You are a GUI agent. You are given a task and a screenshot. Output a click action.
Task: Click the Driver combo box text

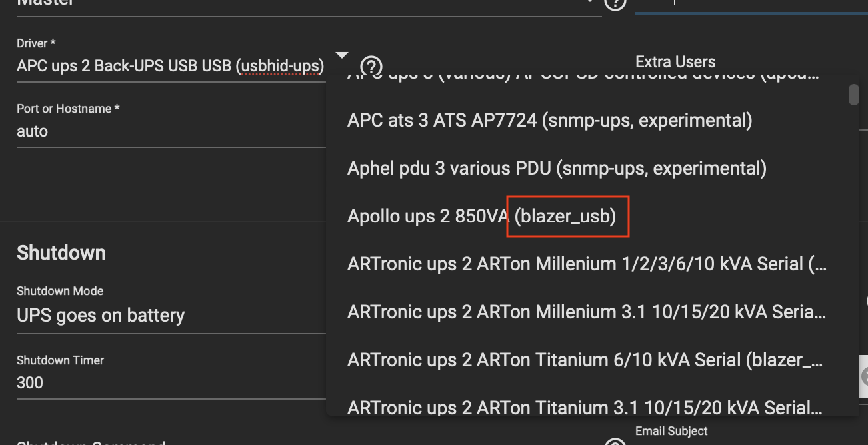click(171, 66)
